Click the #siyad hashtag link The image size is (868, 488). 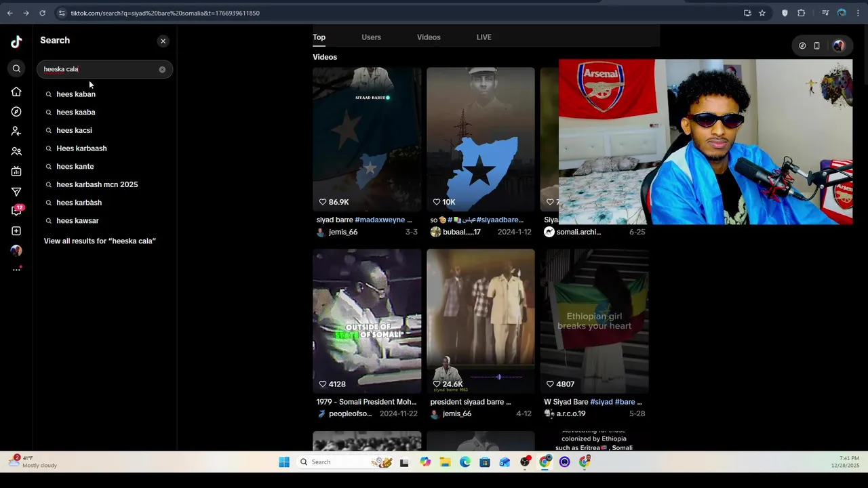click(x=601, y=402)
